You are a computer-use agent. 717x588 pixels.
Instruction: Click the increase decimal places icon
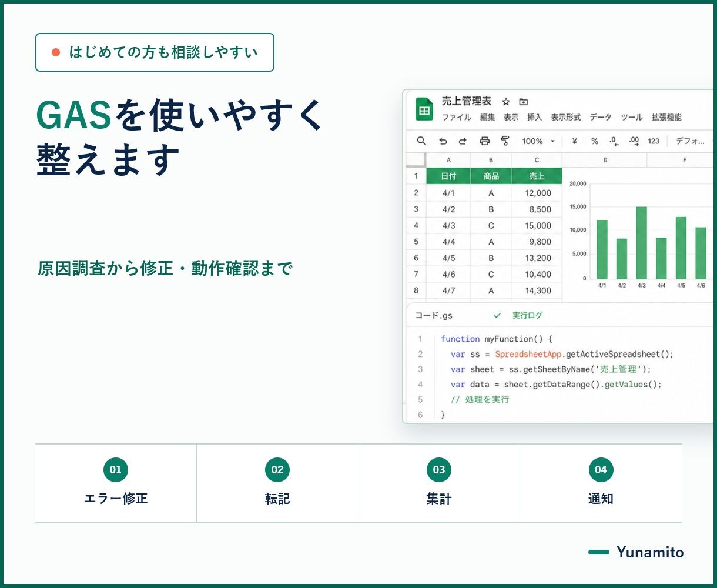(x=634, y=141)
